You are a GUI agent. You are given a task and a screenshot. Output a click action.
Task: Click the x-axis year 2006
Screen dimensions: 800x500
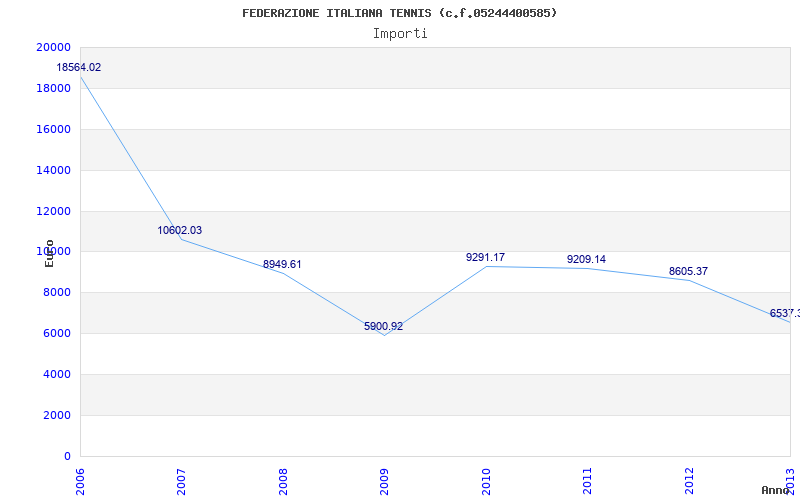point(80,482)
